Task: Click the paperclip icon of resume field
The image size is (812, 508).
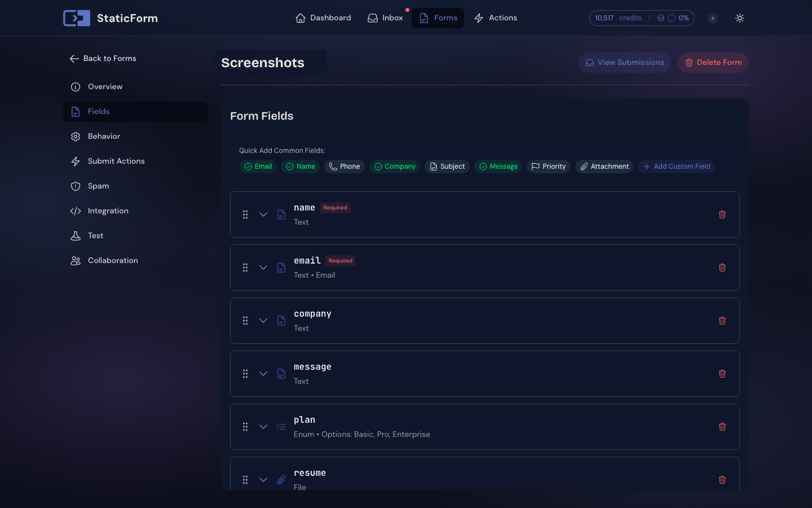Action: pos(281,480)
